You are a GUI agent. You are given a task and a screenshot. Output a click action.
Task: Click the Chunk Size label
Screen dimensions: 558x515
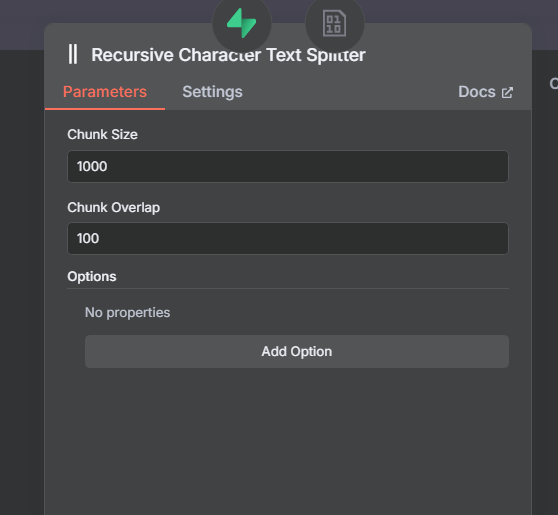point(102,135)
